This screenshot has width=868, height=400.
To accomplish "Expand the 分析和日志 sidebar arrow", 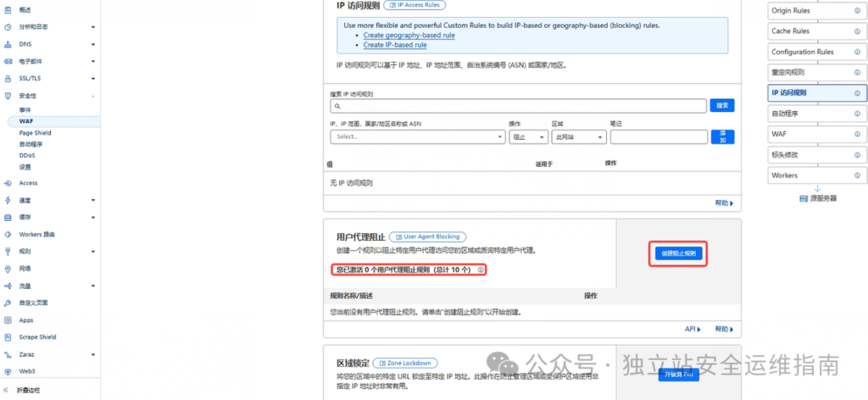I will pos(93,27).
